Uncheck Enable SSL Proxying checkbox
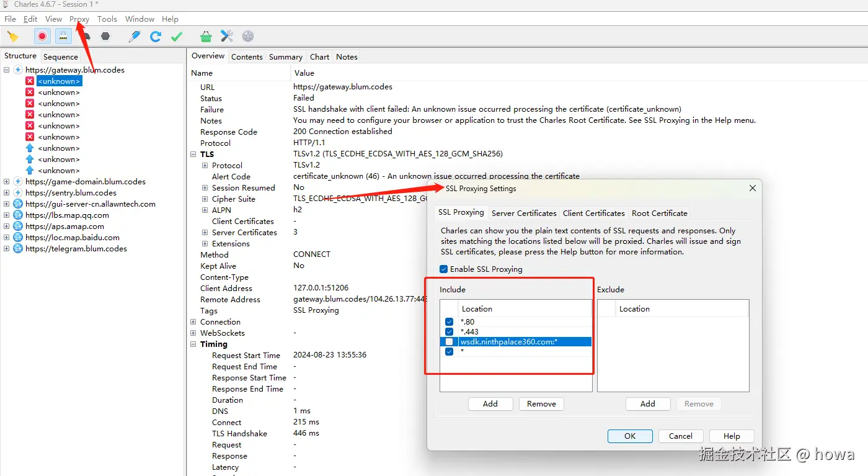The width and height of the screenshot is (868, 476). coord(443,269)
